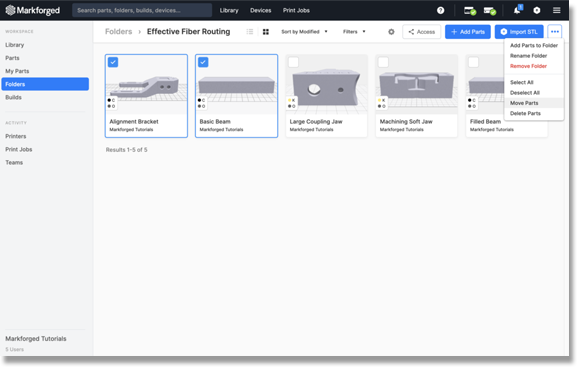Open Teams in the sidebar

14,162
